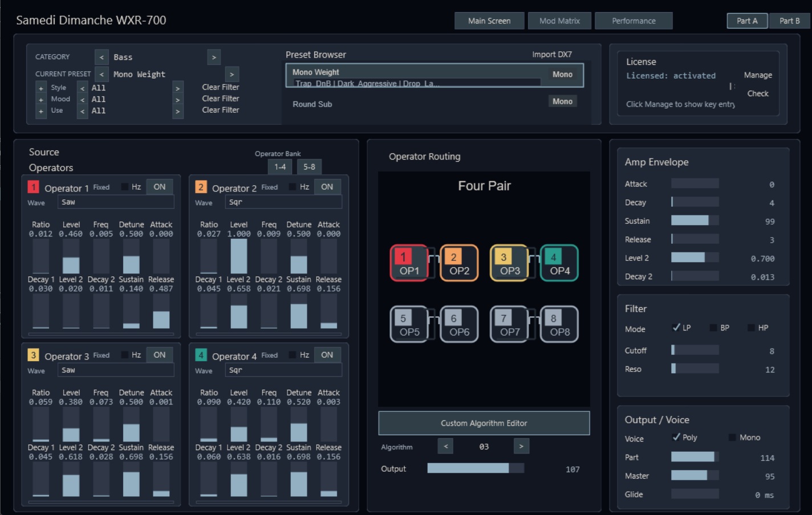Open Operator 3 Wave selector
812x515 pixels.
(x=116, y=370)
